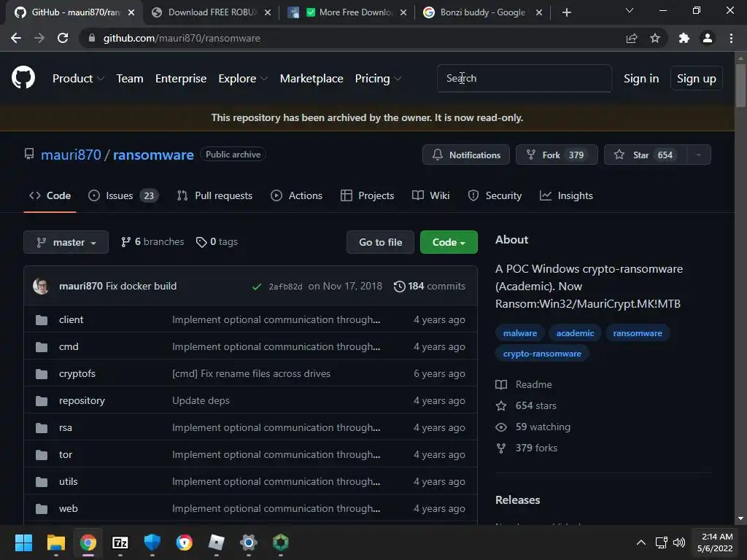This screenshot has height=560, width=747.
Task: Open the master branch dropdown
Action: pos(66,242)
